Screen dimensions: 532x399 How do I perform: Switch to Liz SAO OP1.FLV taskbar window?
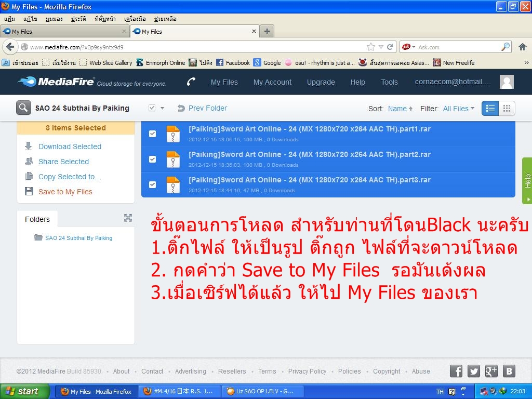coord(263,391)
